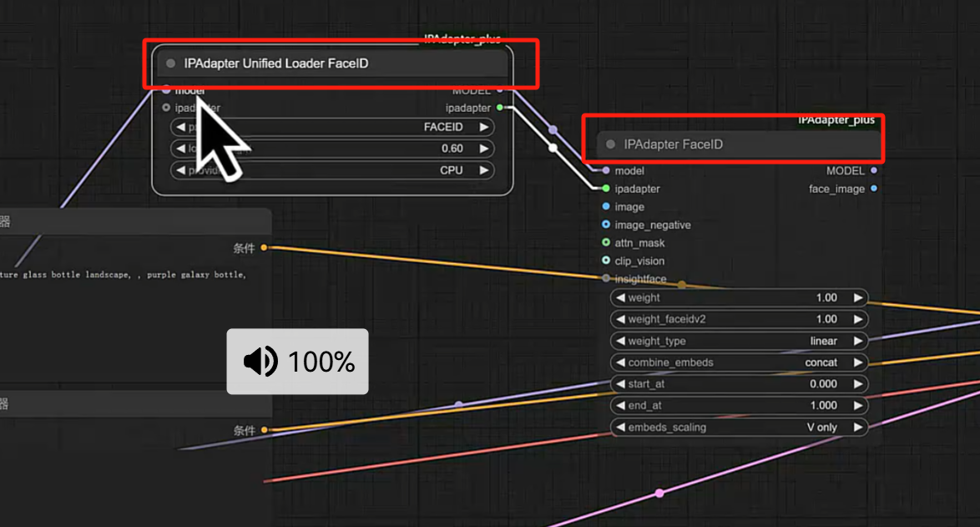Collapse the IPAdapter FaceID node via dot
This screenshot has width=980, height=527.
pyautogui.click(x=610, y=144)
